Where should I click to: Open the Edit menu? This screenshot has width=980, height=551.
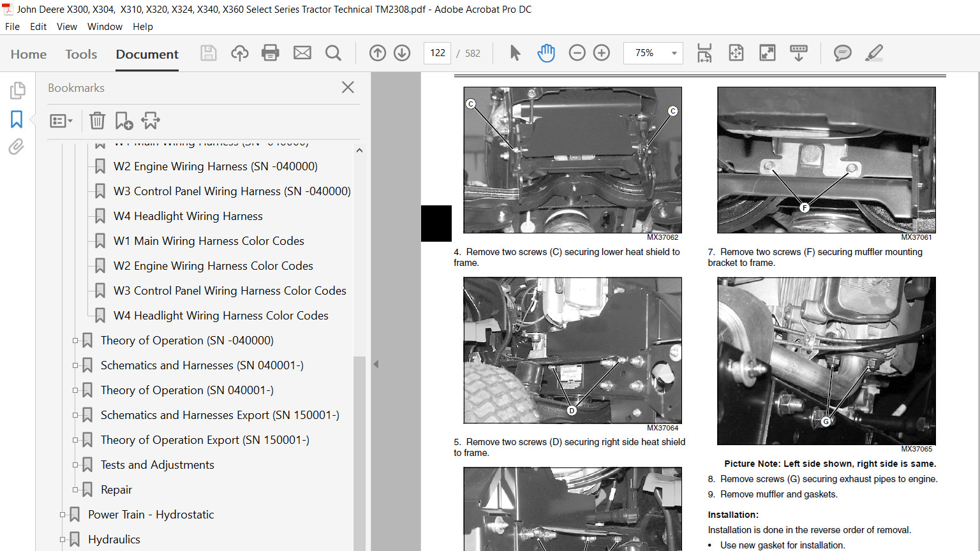click(x=38, y=27)
